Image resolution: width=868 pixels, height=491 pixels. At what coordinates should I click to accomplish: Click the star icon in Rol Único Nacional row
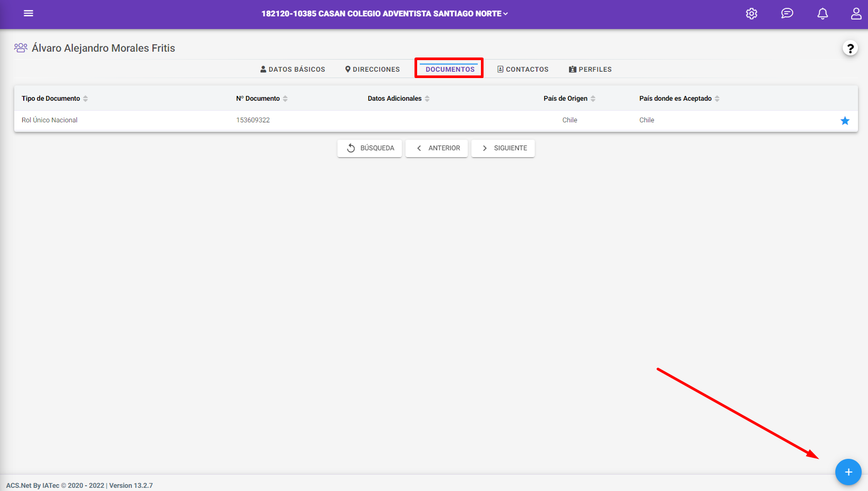coord(845,121)
